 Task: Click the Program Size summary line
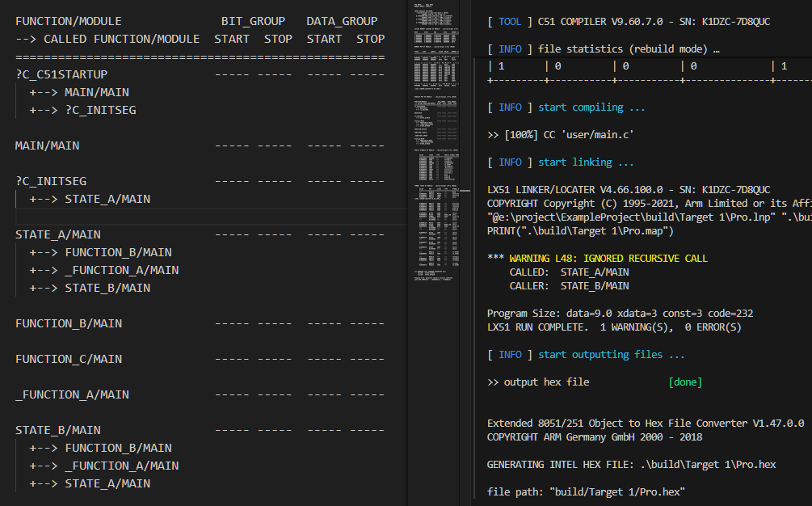tap(621, 313)
